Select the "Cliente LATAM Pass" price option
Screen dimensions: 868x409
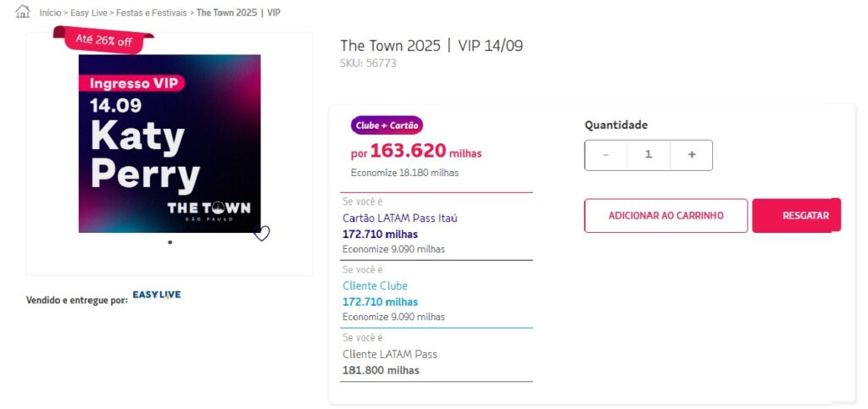tap(389, 354)
